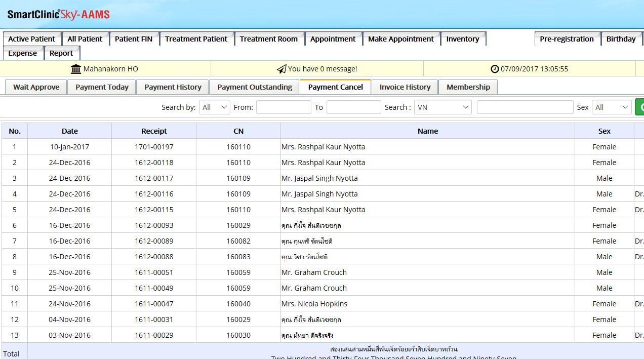This screenshot has height=359, width=644.
Task: Go to the Membership tab
Action: [x=468, y=87]
